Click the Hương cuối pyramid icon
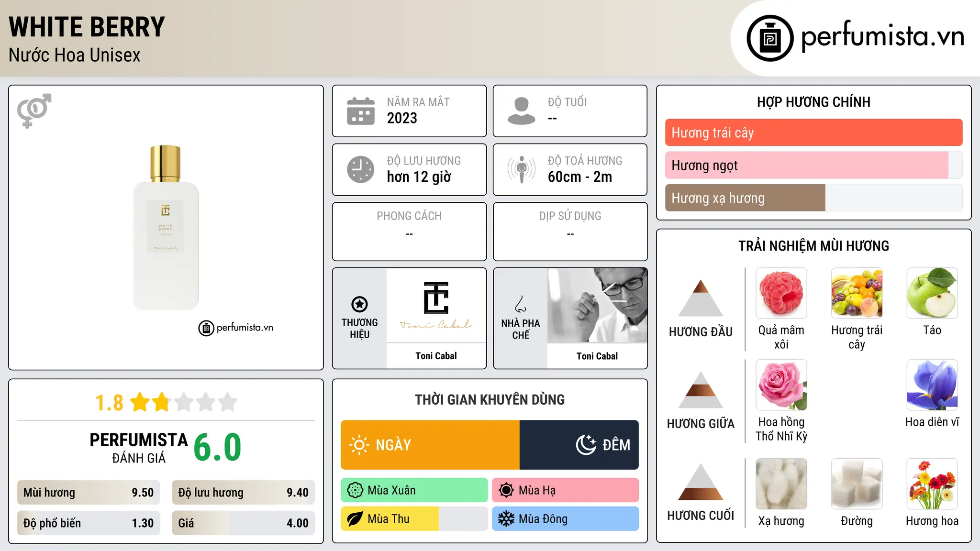Viewport: 980px width, 551px height. pyautogui.click(x=701, y=482)
